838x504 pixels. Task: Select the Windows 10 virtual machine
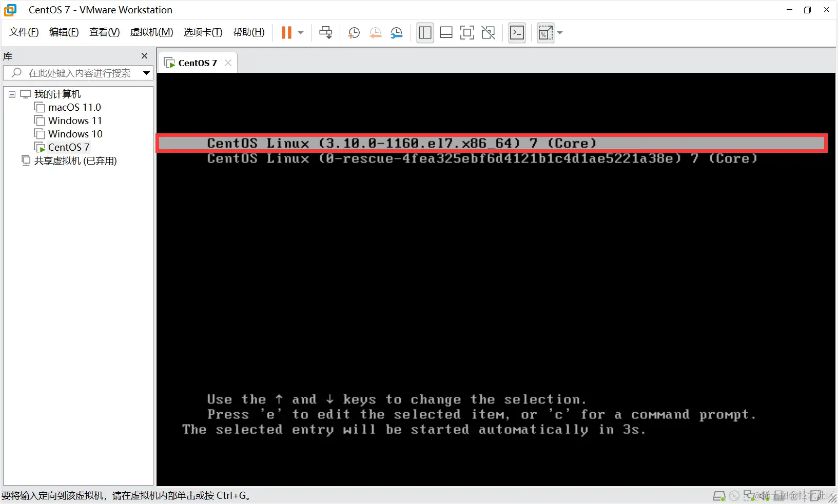point(75,134)
